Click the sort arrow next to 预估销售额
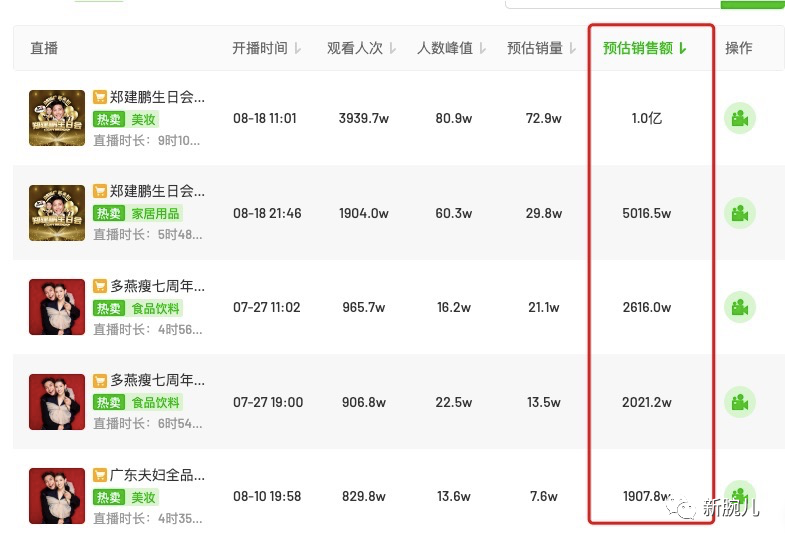Viewport: 785px width, 542px height. coord(683,48)
